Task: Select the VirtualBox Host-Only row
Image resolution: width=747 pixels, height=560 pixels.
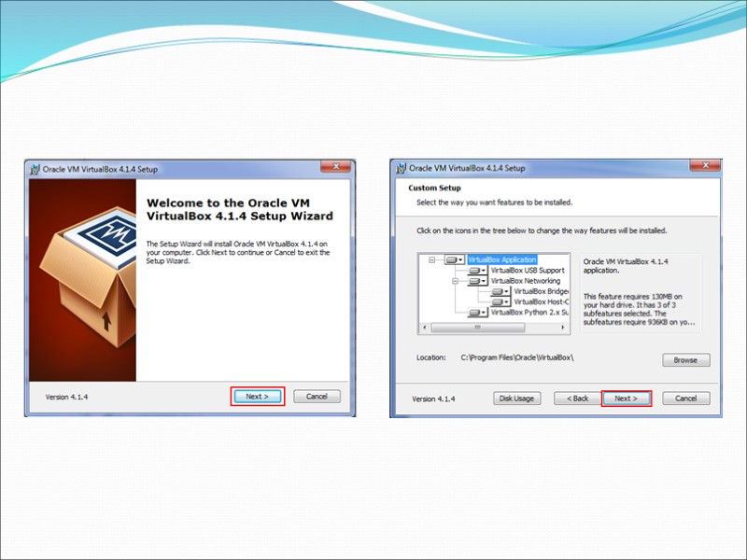Action: [x=541, y=301]
